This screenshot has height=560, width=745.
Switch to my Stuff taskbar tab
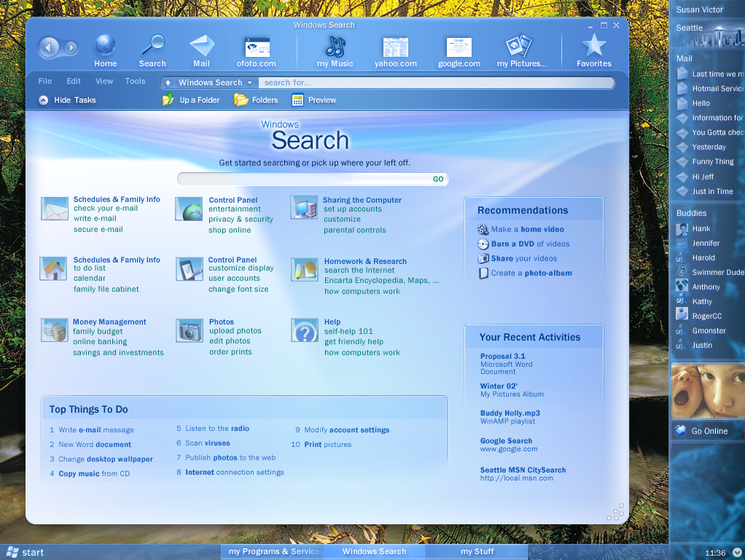click(x=477, y=551)
